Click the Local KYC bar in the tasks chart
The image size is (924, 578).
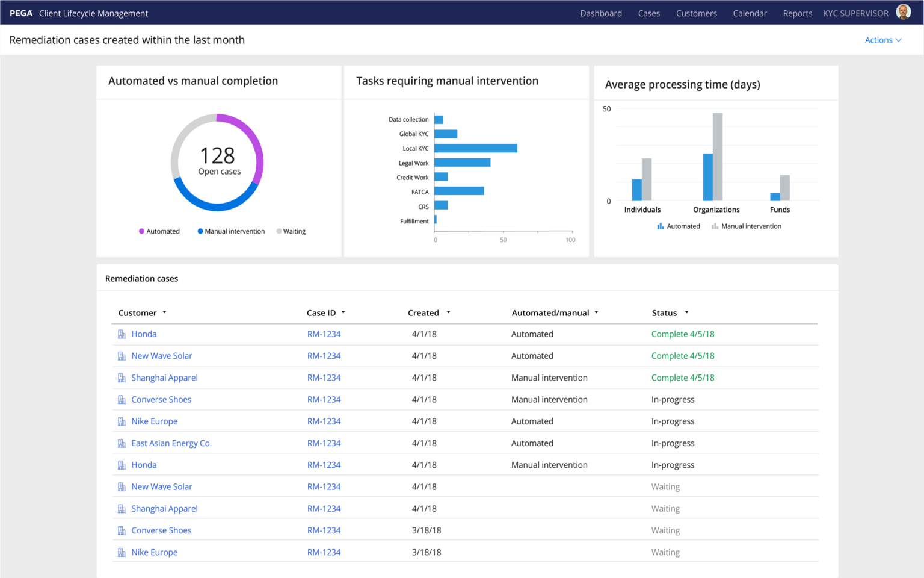pyautogui.click(x=475, y=148)
